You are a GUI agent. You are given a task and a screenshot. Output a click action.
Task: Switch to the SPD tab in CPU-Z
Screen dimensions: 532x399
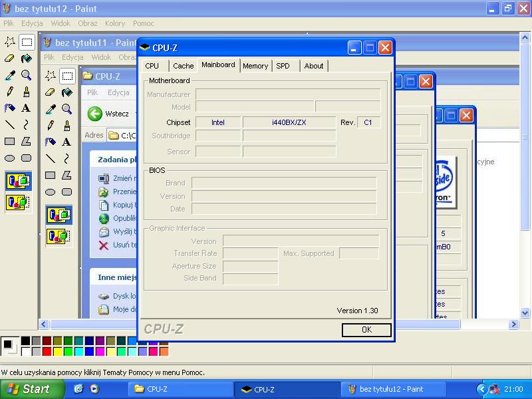tap(283, 66)
